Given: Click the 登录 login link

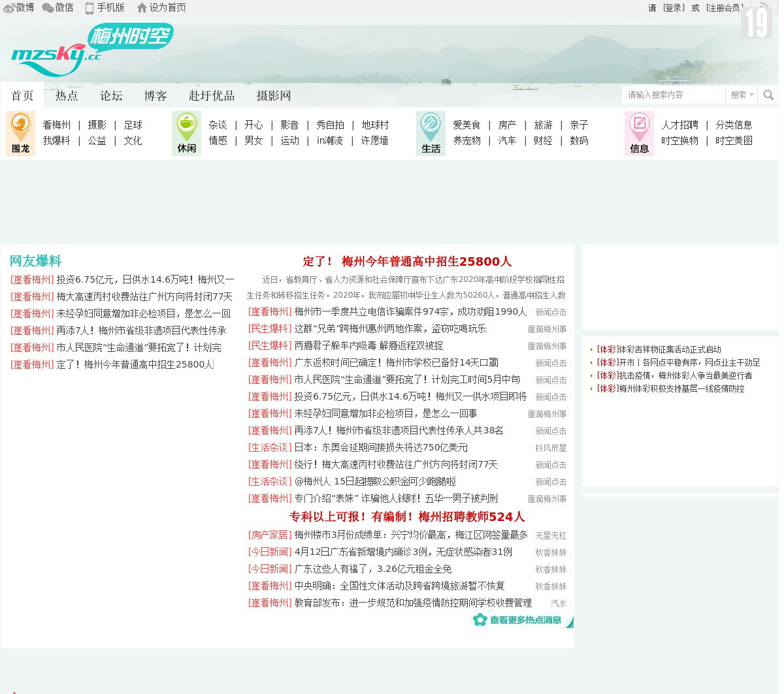Looking at the screenshot, I should point(674,8).
